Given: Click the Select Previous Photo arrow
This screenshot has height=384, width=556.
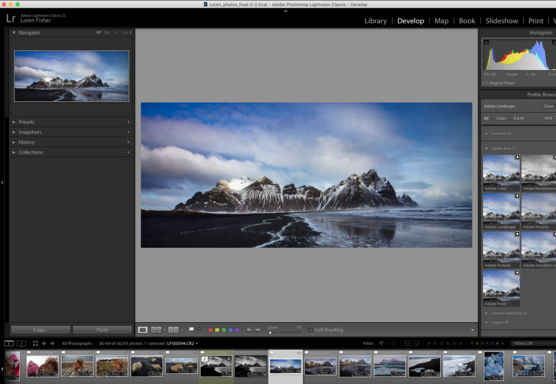Looking at the screenshot, I should pyautogui.click(x=249, y=330).
